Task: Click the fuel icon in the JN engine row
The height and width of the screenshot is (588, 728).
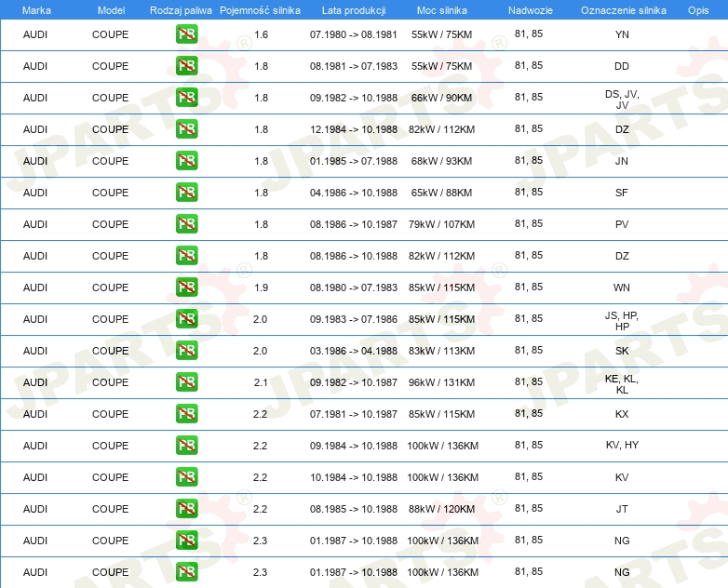Action: click(x=186, y=161)
